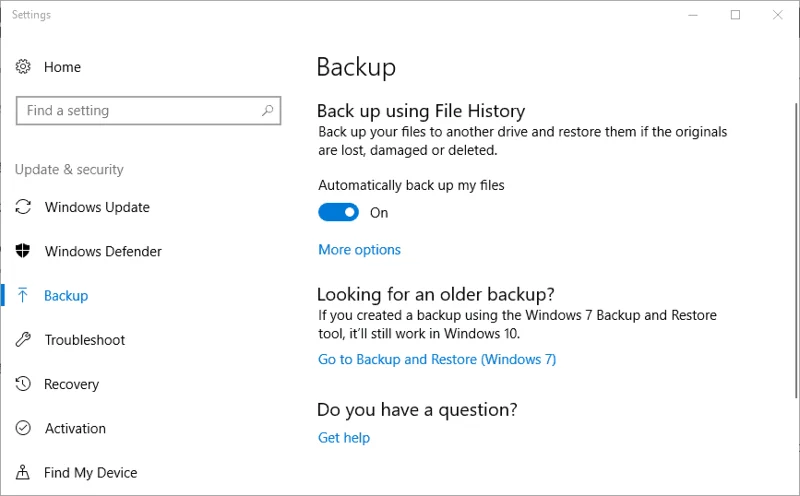Open the More options link
The height and width of the screenshot is (496, 800).
pos(360,250)
